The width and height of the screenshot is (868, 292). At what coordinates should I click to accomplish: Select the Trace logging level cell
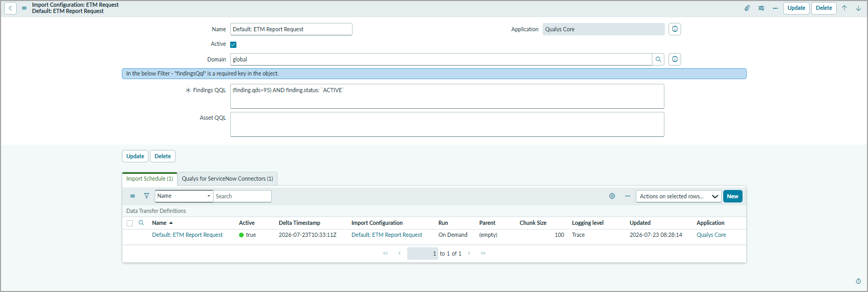(x=578, y=235)
